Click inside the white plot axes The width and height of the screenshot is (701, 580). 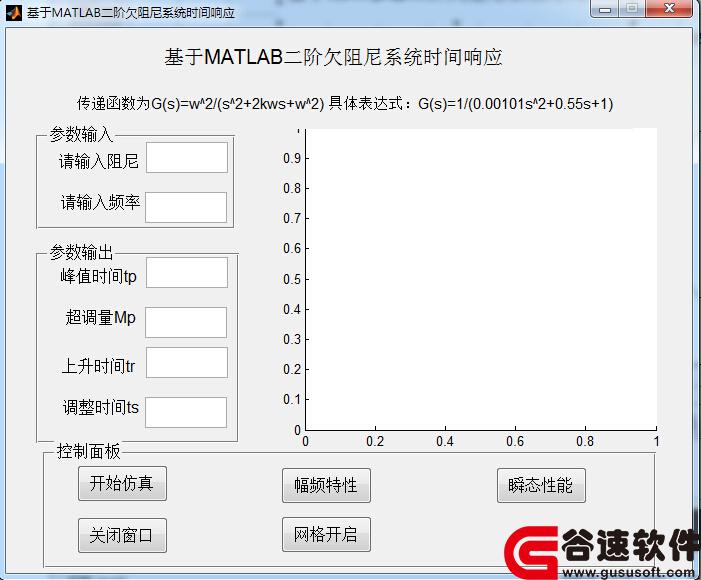click(x=481, y=279)
